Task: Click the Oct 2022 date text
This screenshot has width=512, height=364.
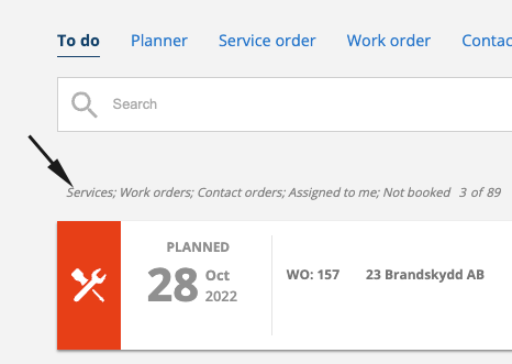Action: coord(221,286)
